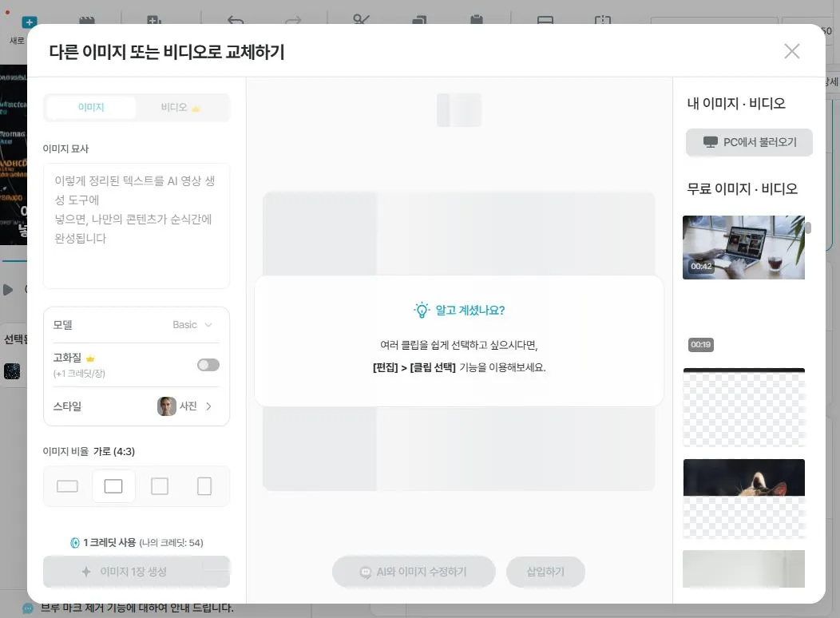This screenshot has height=618, width=840.
Task: Select the 00:42 laptop video thumbnail
Action: point(743,248)
